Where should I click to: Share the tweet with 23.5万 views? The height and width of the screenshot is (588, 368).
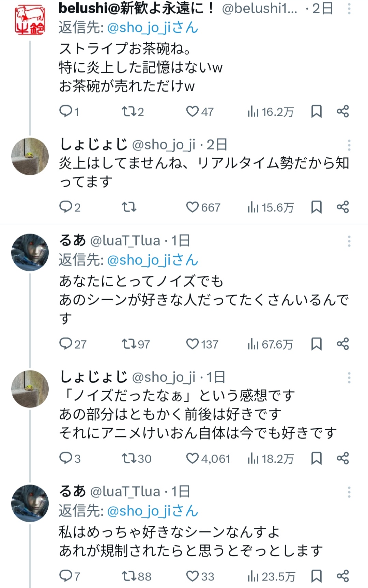click(x=343, y=576)
